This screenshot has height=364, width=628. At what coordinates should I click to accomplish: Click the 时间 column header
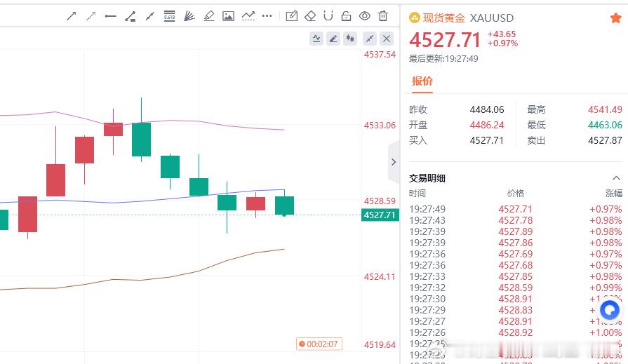coord(417,194)
